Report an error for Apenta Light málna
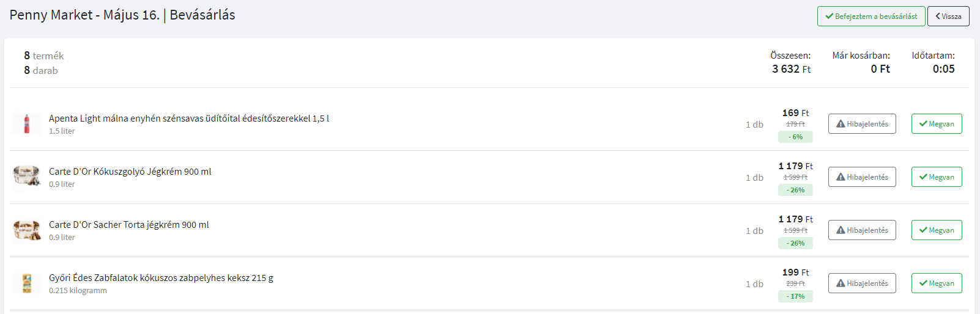980x314 pixels. click(x=862, y=124)
